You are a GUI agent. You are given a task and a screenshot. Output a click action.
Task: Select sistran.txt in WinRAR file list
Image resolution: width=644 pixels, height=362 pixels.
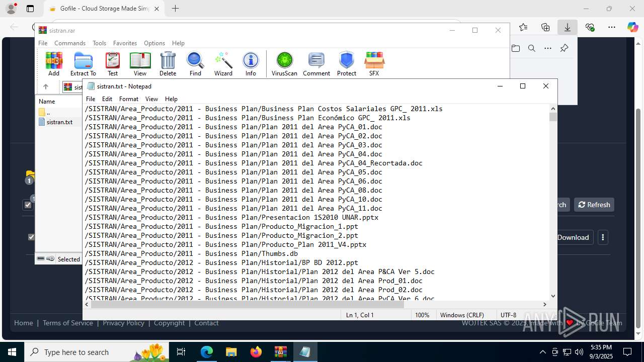coord(59,122)
